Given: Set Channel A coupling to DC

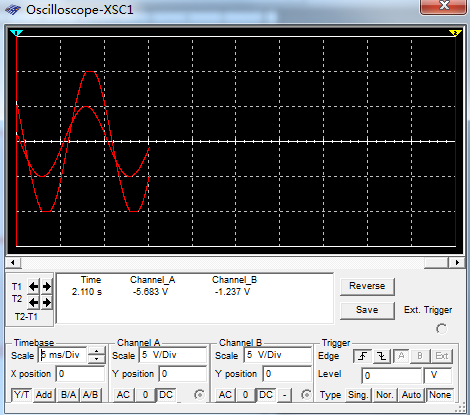Looking at the screenshot, I should [166, 395].
